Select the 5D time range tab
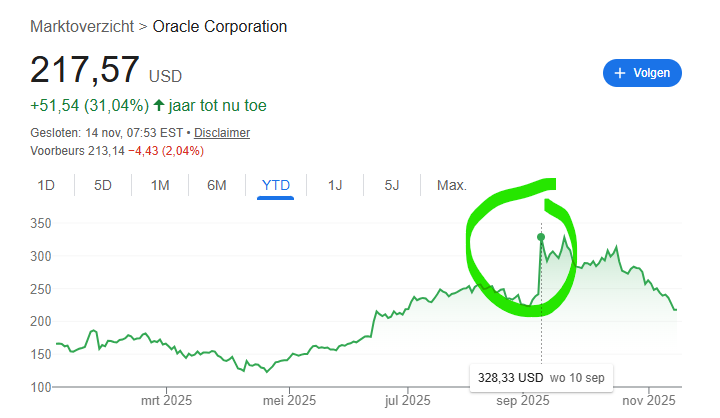This screenshot has height=418, width=720. pos(103,185)
